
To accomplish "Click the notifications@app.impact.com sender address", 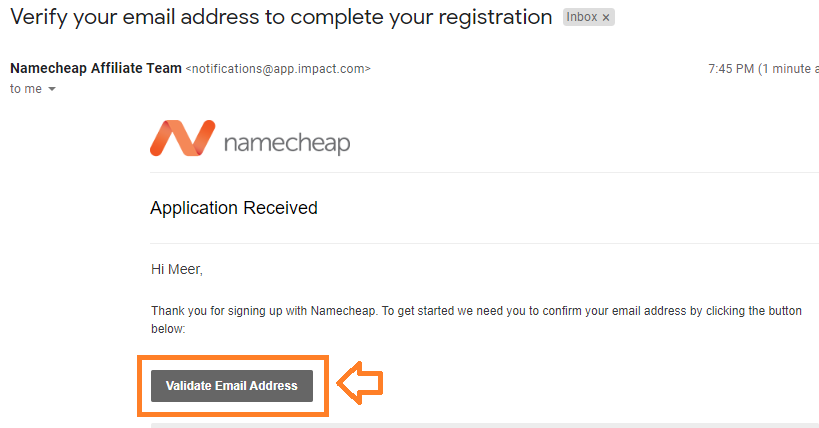I will (278, 69).
